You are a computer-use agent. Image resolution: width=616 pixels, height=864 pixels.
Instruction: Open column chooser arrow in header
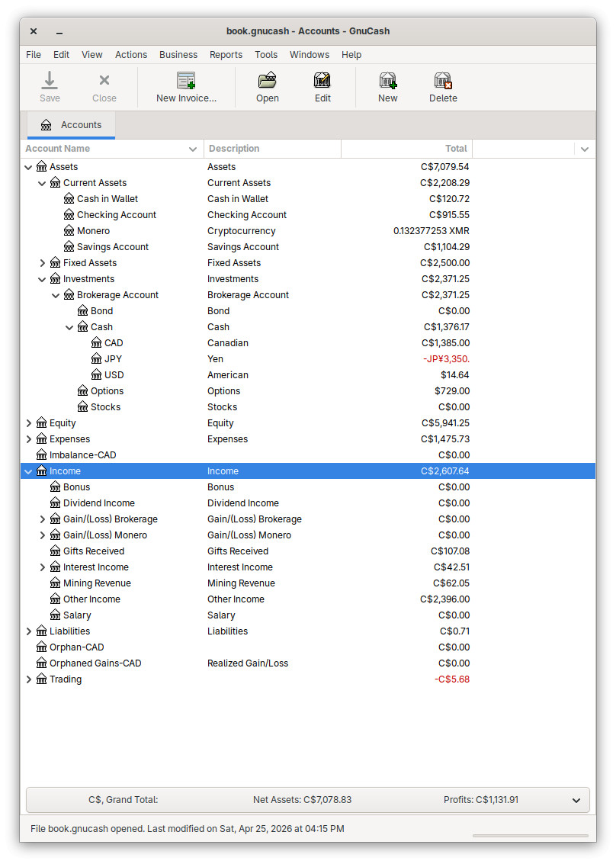point(585,149)
